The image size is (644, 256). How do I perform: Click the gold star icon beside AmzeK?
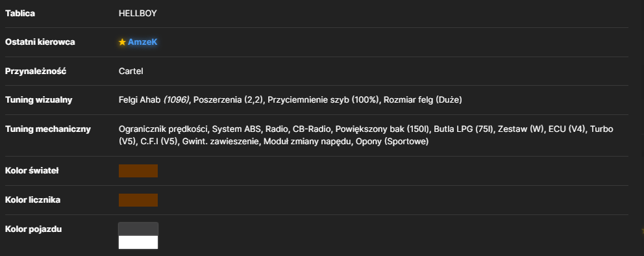point(122,42)
